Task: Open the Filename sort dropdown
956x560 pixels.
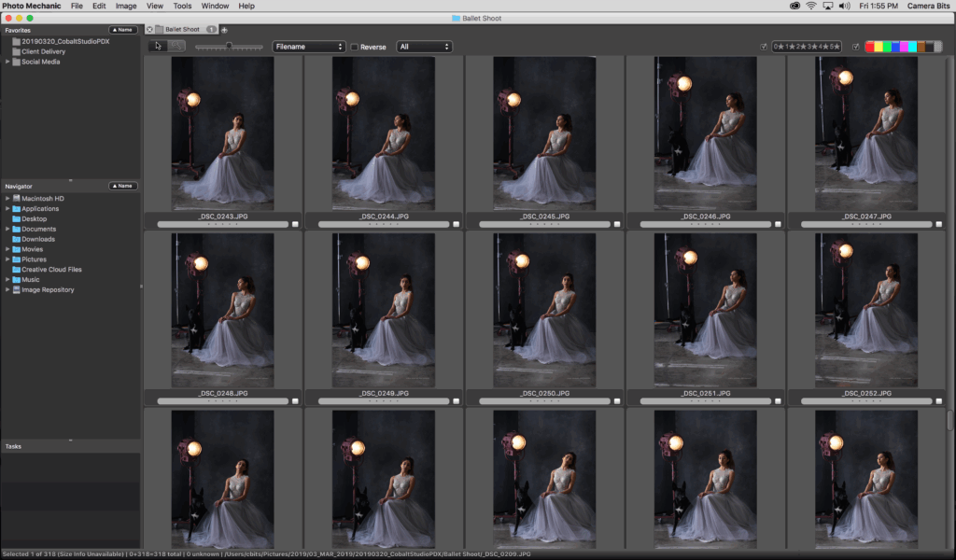Action: click(x=309, y=47)
